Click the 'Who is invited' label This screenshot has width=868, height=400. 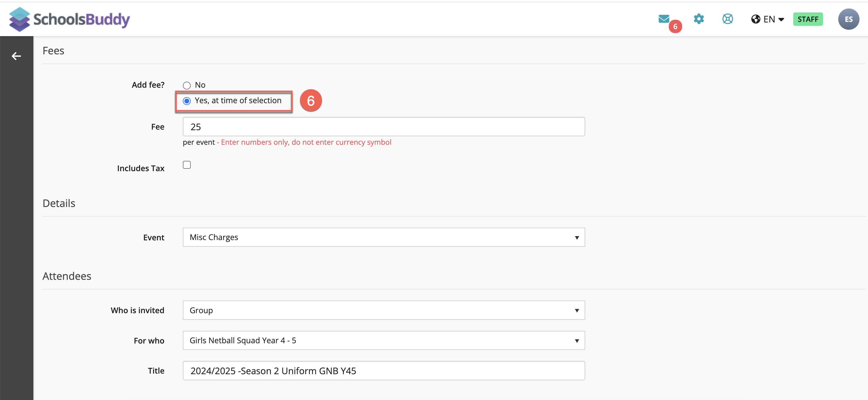click(138, 310)
